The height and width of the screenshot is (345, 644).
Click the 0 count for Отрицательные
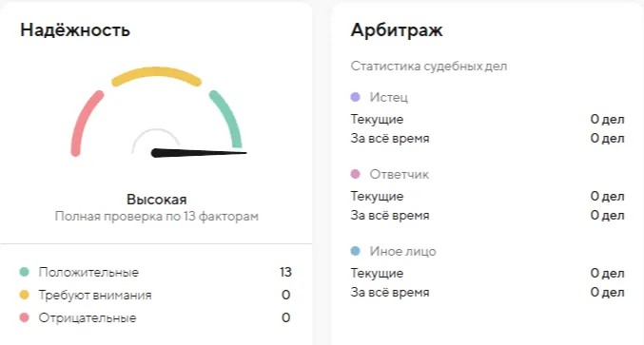286,318
